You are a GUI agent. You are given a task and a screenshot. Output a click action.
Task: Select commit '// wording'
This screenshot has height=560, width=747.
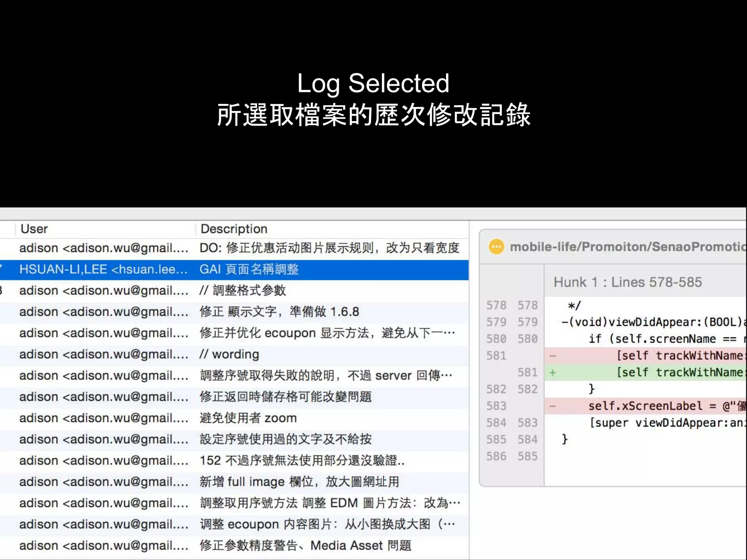coord(234,354)
